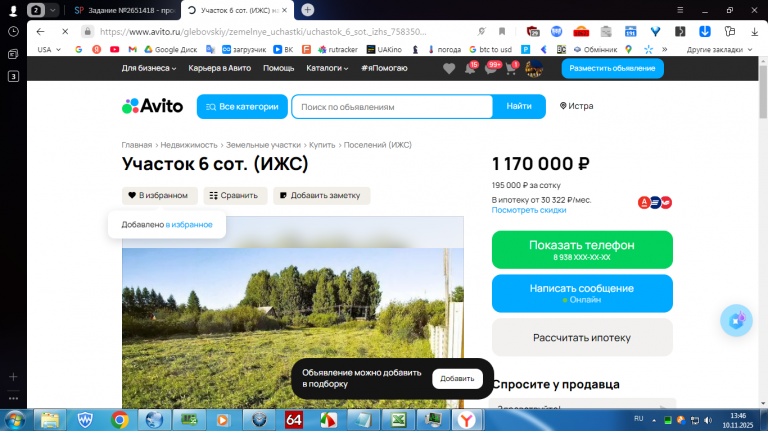The image size is (768, 431).
Task: Expand the tab group counter dropdown
Action: tap(52, 10)
